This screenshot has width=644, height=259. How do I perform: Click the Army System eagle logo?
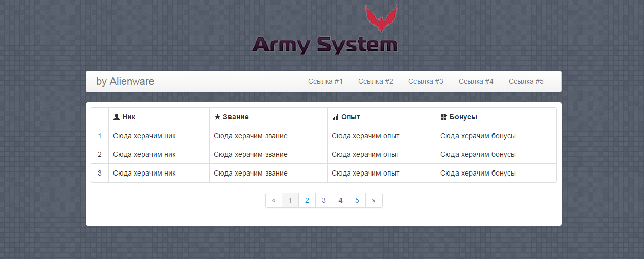381,19
